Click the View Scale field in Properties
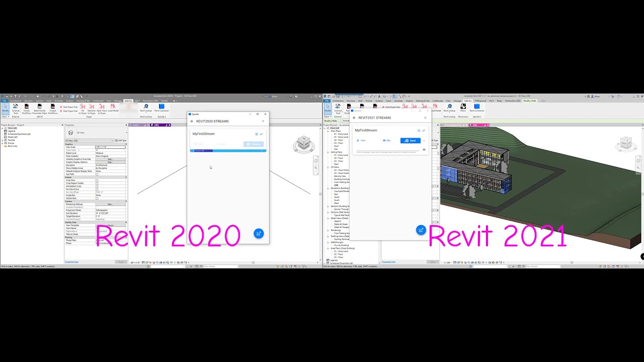 click(110, 147)
